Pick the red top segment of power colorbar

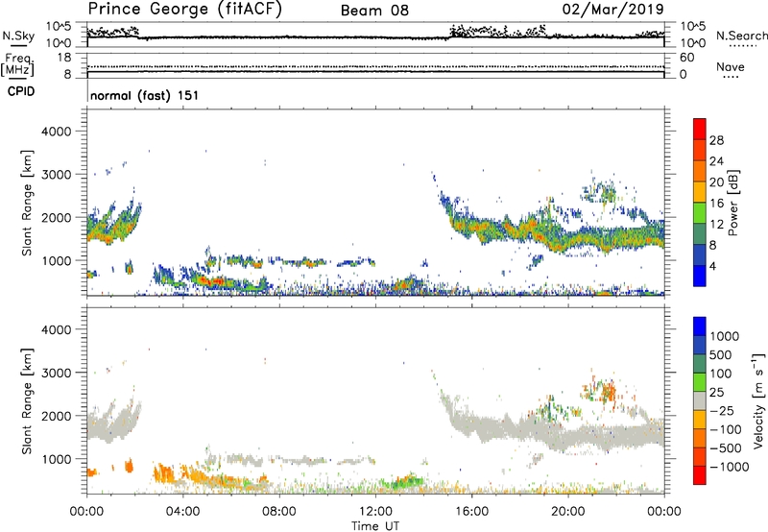point(700,130)
